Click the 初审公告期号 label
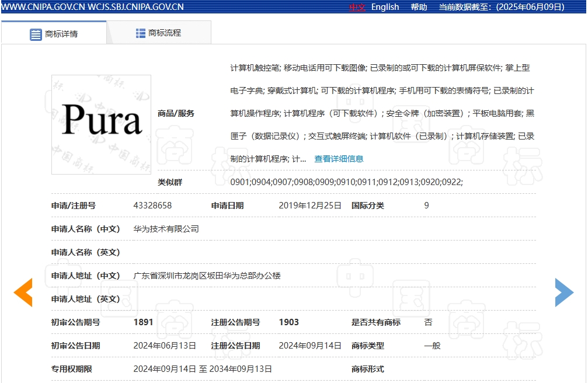Viewport: 588px width, 383px height. (76, 322)
